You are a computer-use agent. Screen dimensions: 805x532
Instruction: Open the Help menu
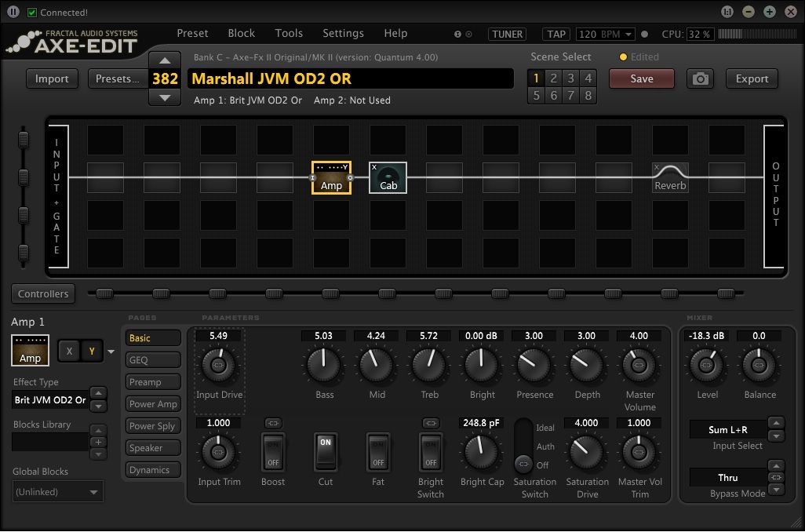point(395,34)
